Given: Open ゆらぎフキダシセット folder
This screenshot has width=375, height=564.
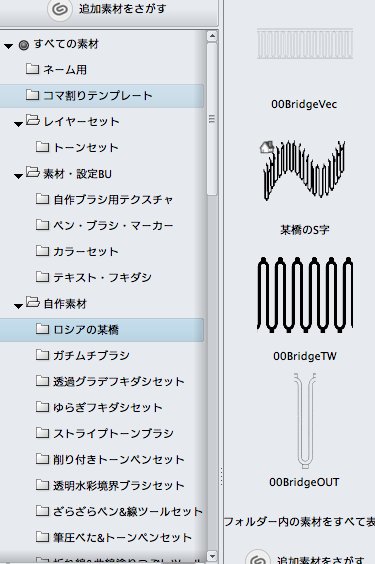Looking at the screenshot, I should 108,408.
